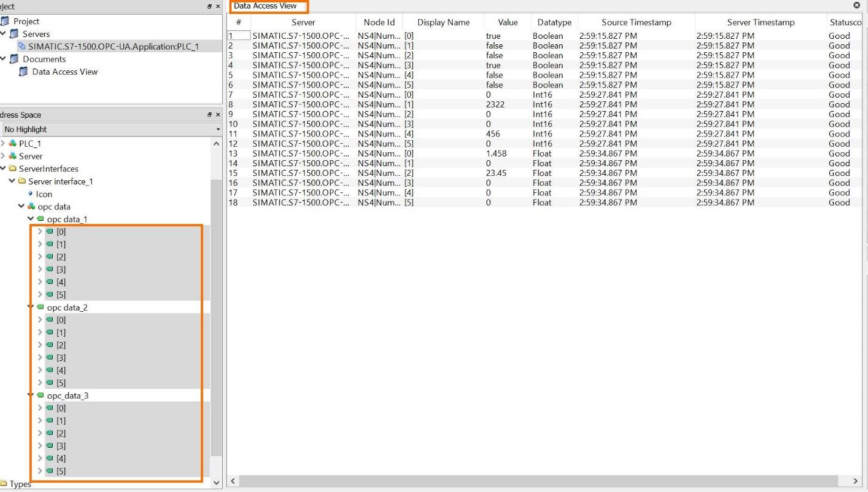This screenshot has height=492, width=868.
Task: Click the data table's horizontal scroll left arrow
Action: (x=232, y=481)
